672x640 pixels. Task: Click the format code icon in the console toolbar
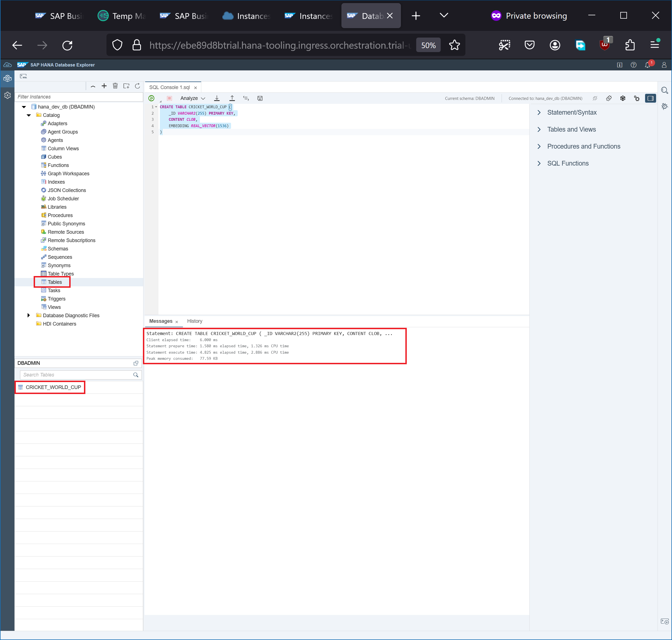click(x=246, y=98)
